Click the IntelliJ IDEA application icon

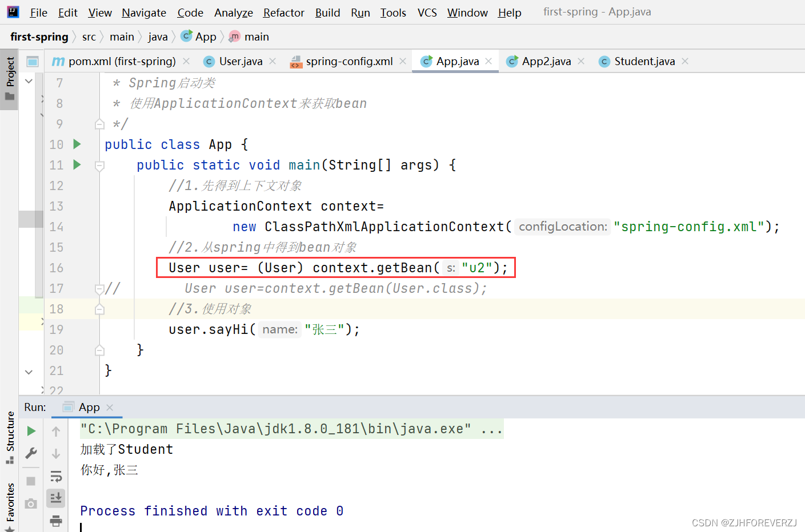[x=13, y=12]
